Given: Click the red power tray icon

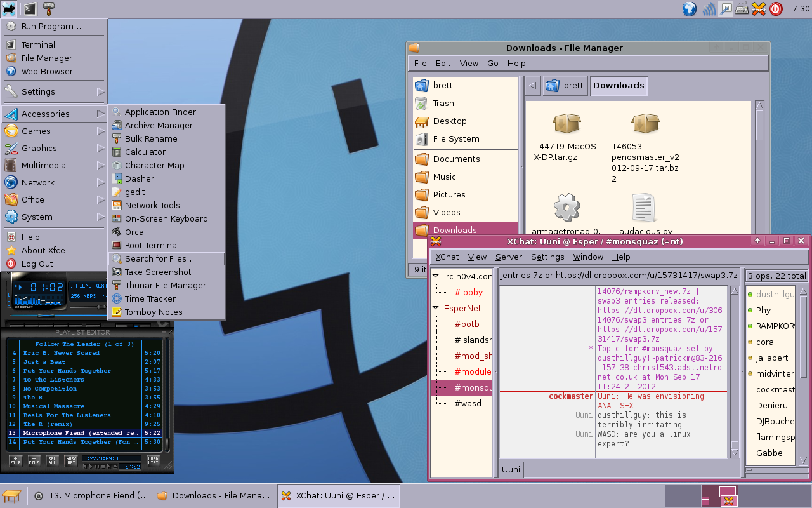Looking at the screenshot, I should pyautogui.click(x=775, y=9).
